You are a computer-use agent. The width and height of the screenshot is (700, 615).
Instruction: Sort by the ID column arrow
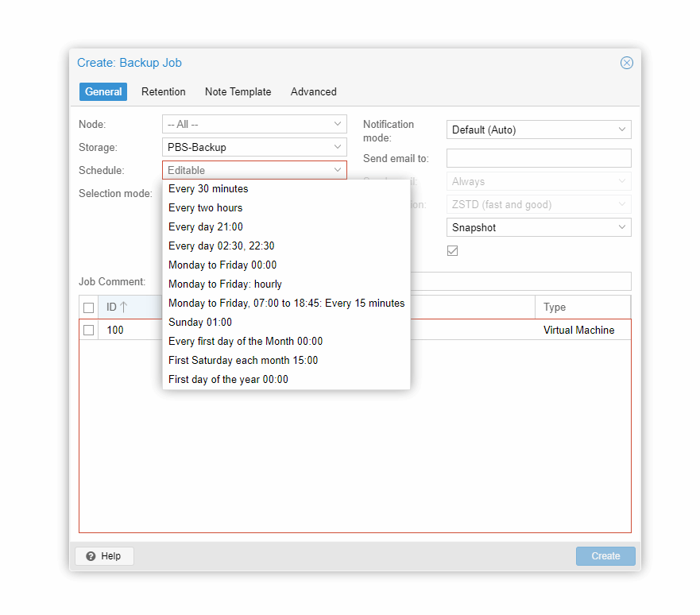(123, 307)
